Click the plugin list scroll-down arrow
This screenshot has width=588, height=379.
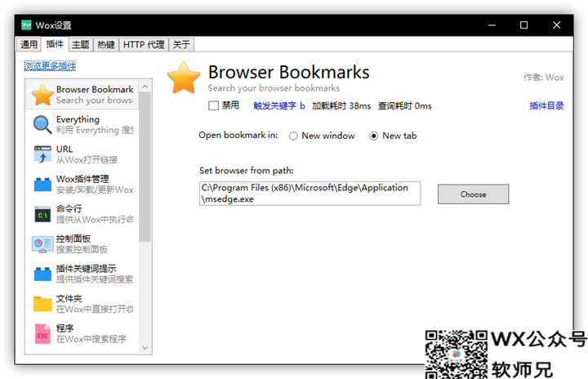[x=145, y=348]
